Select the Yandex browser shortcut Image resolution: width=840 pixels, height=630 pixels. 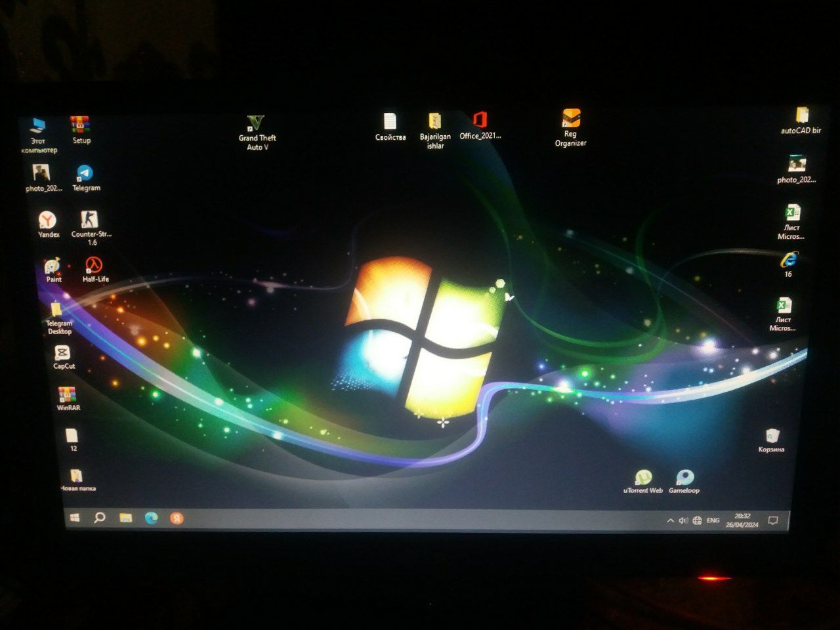click(x=48, y=224)
